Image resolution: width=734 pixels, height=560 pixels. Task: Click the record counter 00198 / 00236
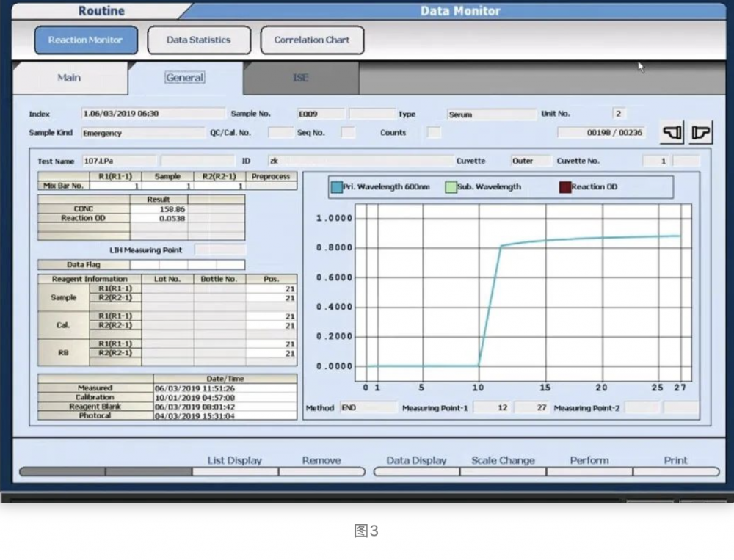[602, 133]
